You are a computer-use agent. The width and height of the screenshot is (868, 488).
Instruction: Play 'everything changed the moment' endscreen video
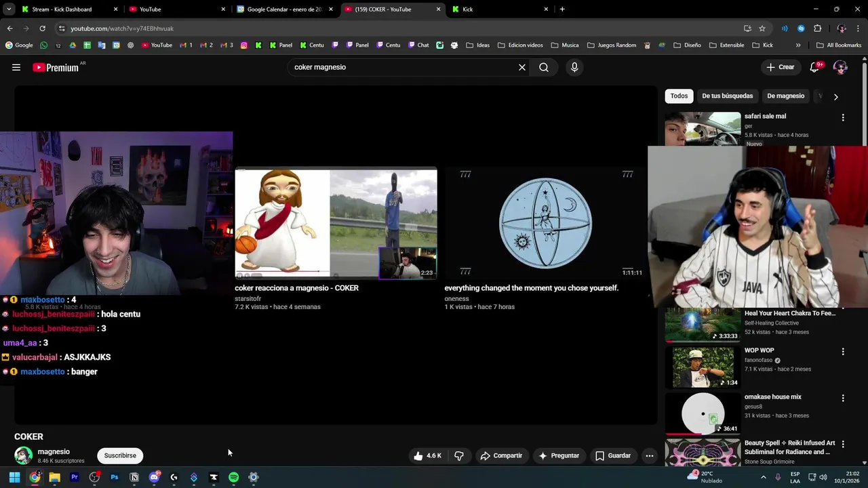click(x=545, y=224)
